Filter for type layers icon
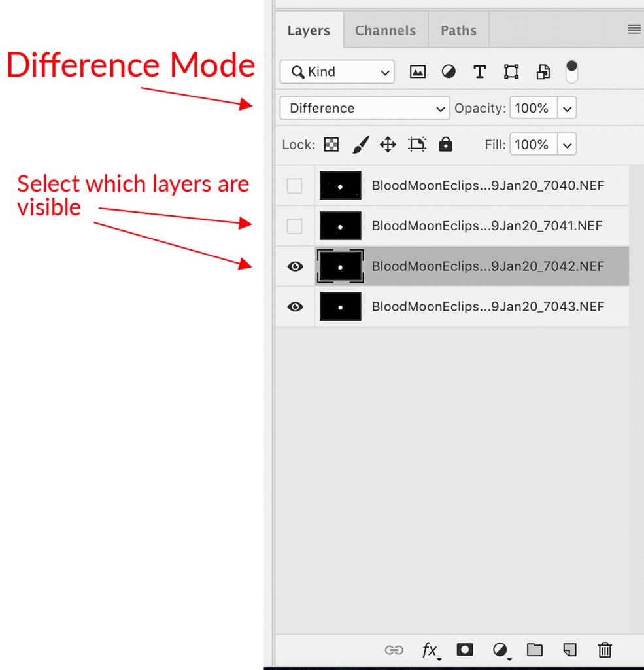 (480, 72)
